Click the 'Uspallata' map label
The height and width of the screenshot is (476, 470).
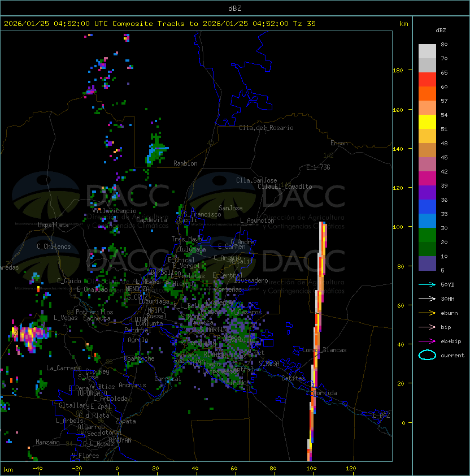tap(54, 225)
